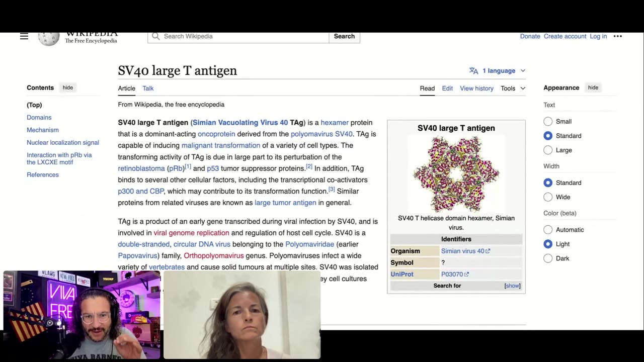Select Standard text size
Screen dimensions: 644x362
click(548, 136)
